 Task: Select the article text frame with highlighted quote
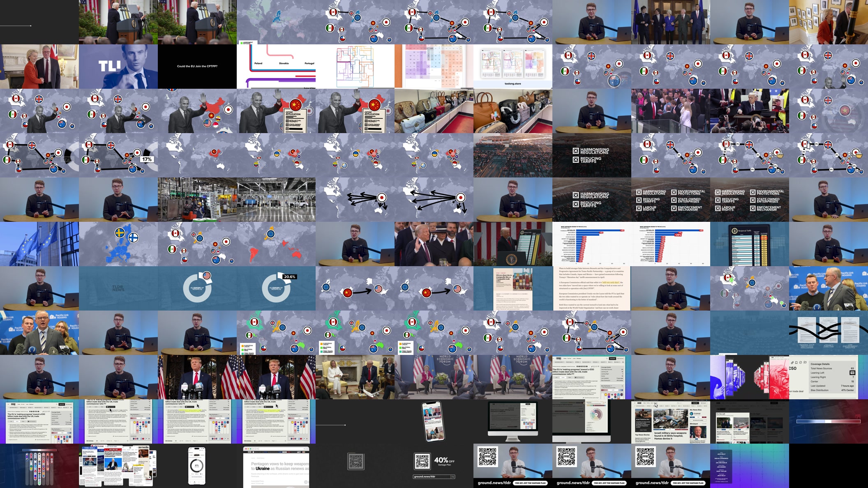point(592,288)
